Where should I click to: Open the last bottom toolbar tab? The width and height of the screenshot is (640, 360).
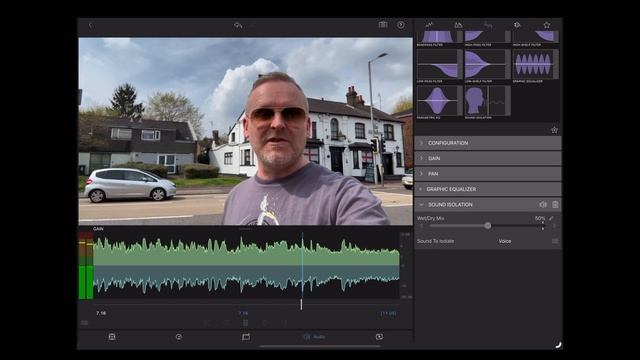(379, 337)
